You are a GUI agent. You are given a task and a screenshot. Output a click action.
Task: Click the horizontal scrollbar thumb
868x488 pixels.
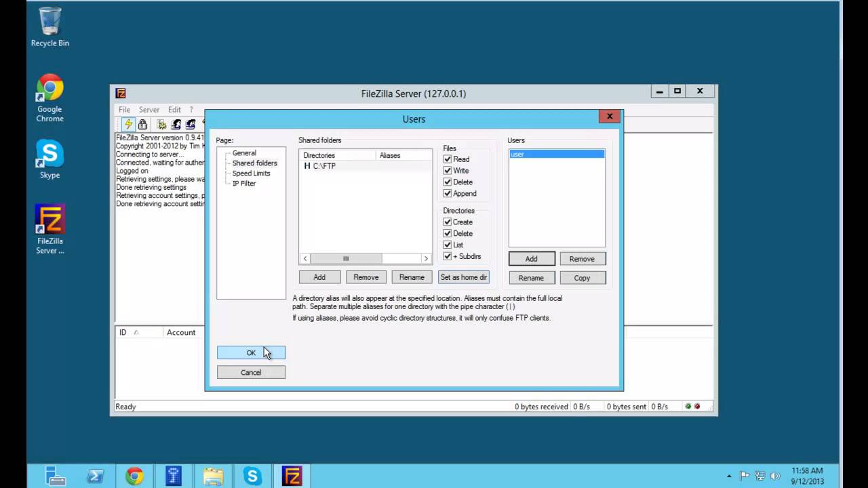pos(346,259)
